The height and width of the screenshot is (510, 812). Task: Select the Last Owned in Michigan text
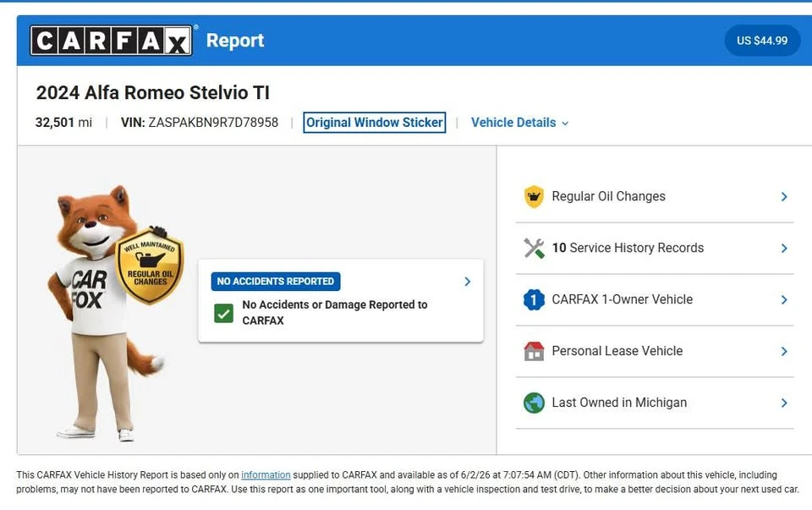(619, 403)
